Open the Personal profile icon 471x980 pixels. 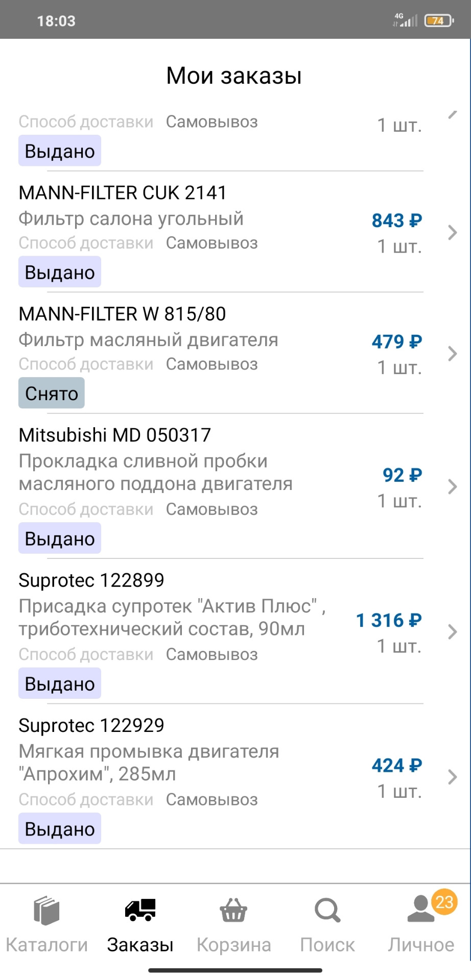pyautogui.click(x=420, y=910)
